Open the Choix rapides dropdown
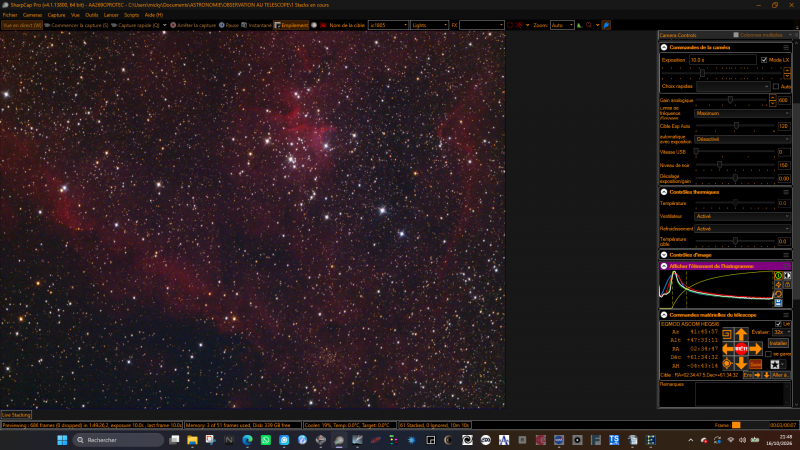800x450 pixels. (x=733, y=86)
